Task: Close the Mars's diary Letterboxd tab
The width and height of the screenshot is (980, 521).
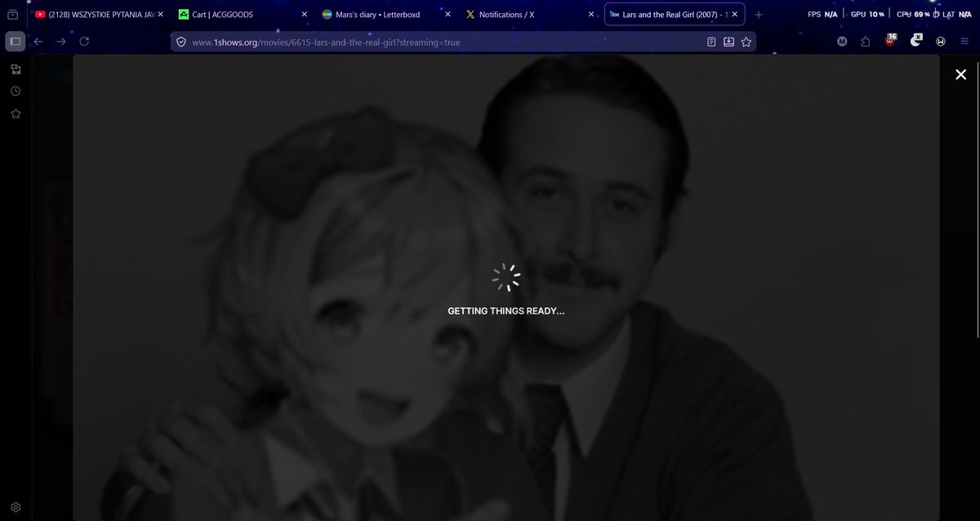Action: tap(448, 15)
